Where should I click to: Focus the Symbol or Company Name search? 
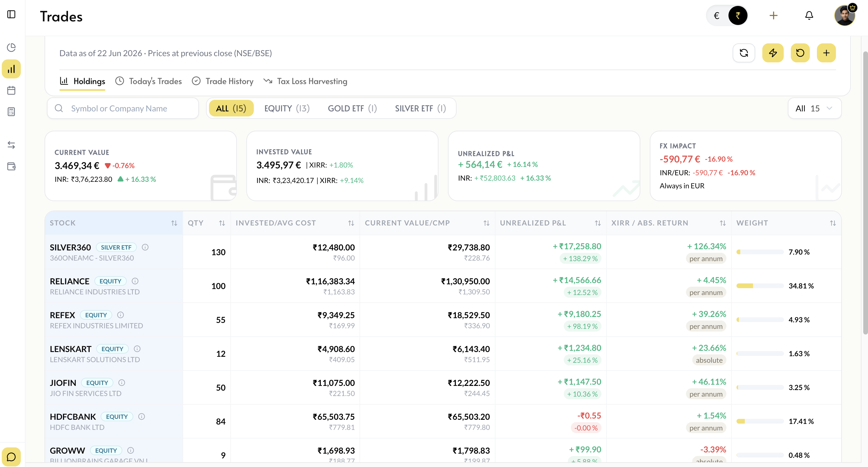click(x=123, y=108)
